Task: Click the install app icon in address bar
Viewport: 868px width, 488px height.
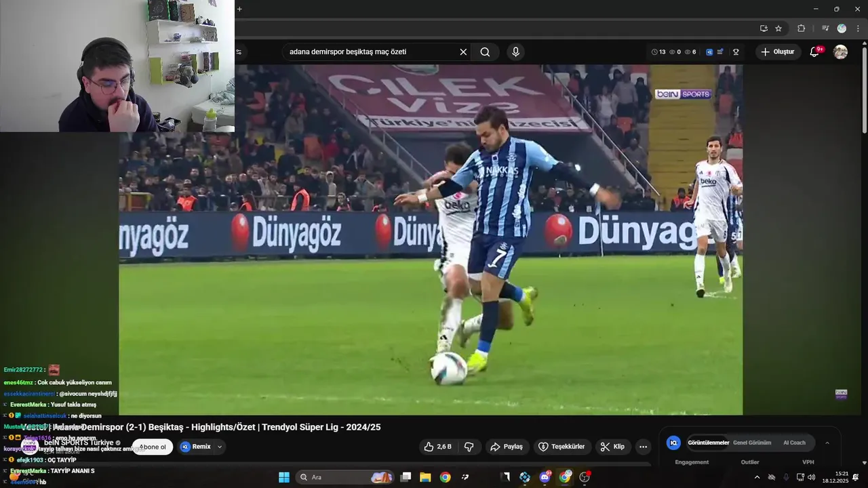Action: 764,28
